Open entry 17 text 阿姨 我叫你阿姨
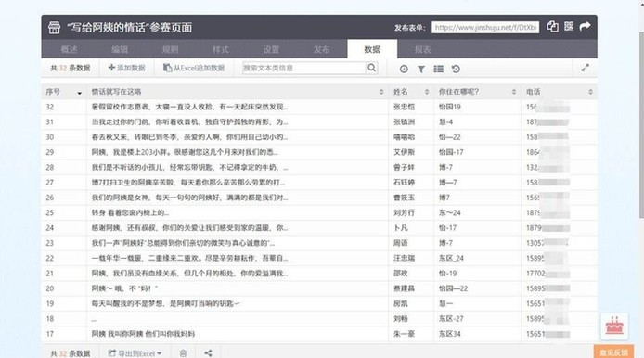This screenshot has height=358, width=644. 143,334
